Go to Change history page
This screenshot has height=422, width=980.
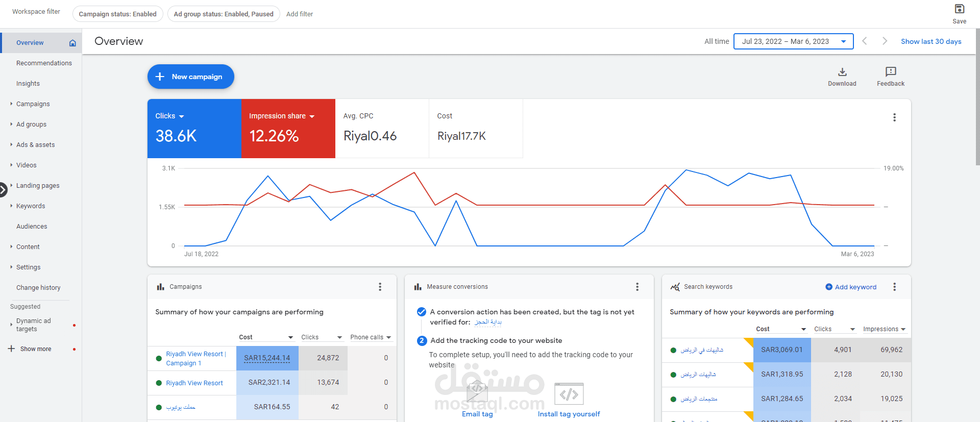point(38,287)
